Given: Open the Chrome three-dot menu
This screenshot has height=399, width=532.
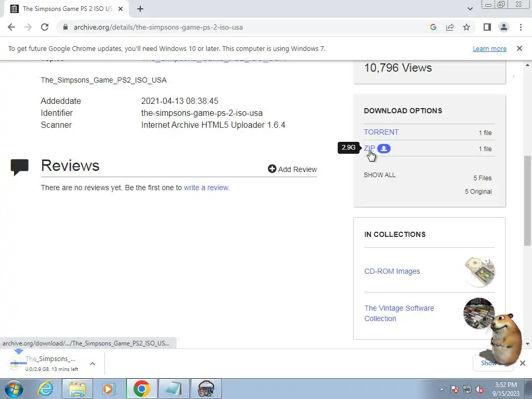Looking at the screenshot, I should tap(521, 27).
